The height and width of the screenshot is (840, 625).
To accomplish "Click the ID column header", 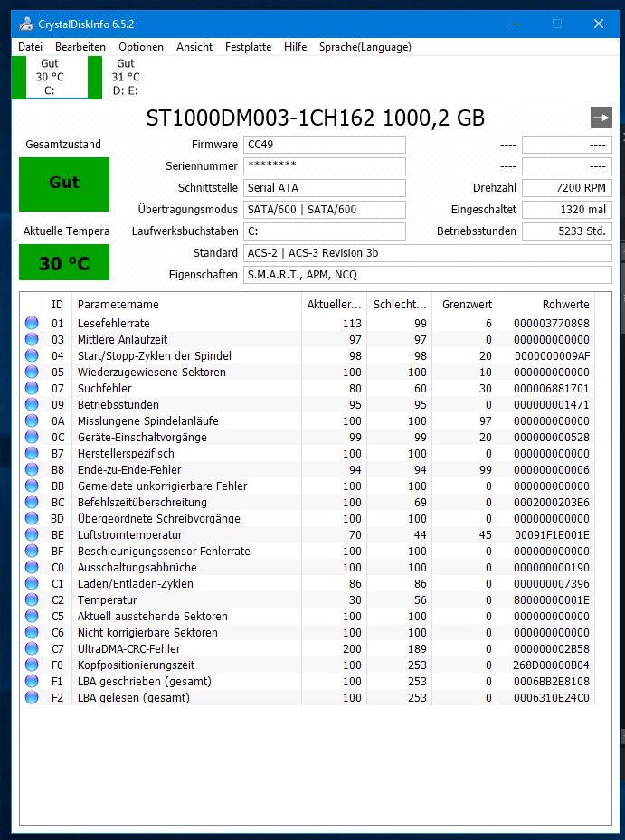I will pyautogui.click(x=57, y=305).
